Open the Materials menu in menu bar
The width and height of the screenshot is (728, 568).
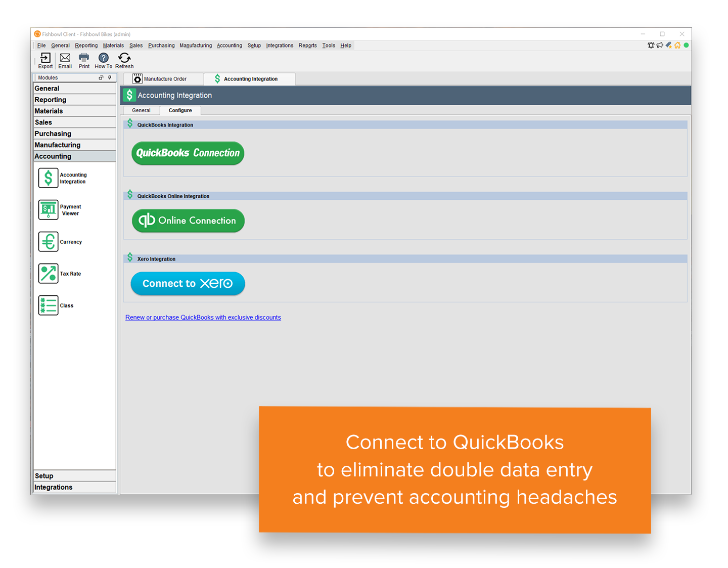(113, 46)
